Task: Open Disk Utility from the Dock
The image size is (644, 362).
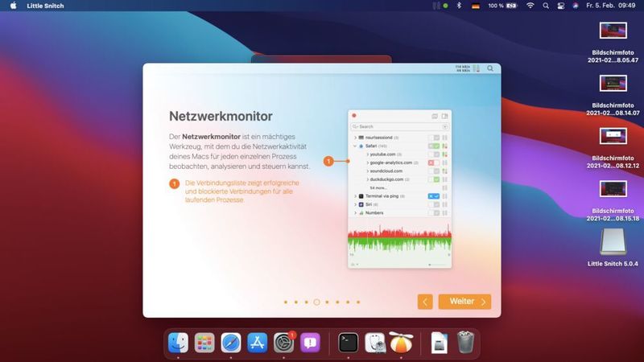Action: 375,343
